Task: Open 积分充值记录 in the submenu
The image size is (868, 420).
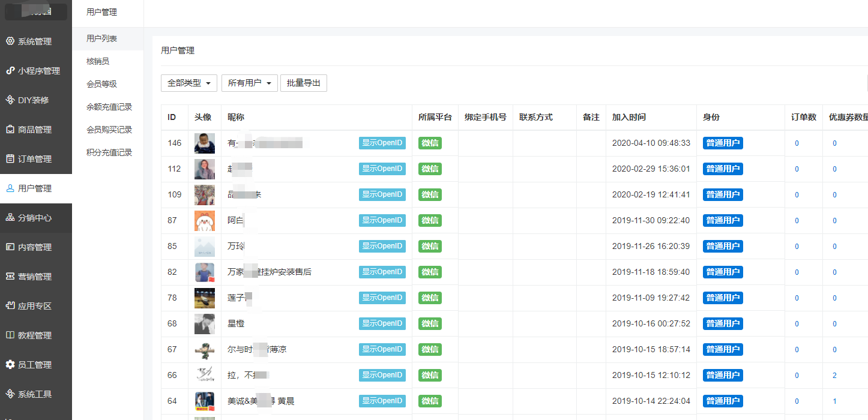Action: pos(109,152)
